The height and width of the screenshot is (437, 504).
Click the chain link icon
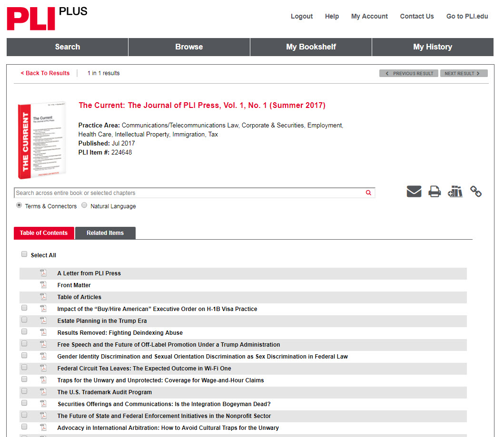coord(476,191)
